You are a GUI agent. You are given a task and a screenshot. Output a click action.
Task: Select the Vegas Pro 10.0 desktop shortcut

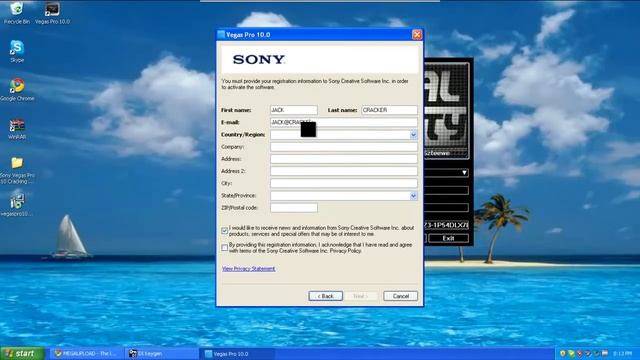(52, 12)
